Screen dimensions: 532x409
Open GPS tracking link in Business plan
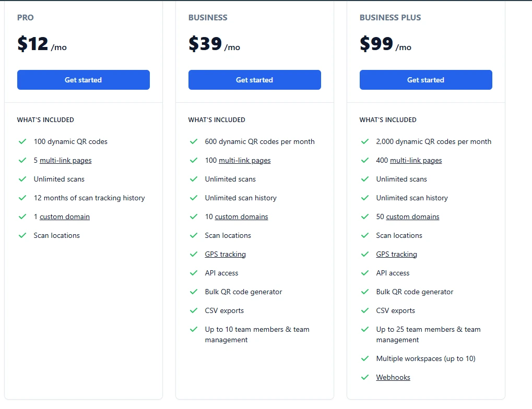coord(225,255)
